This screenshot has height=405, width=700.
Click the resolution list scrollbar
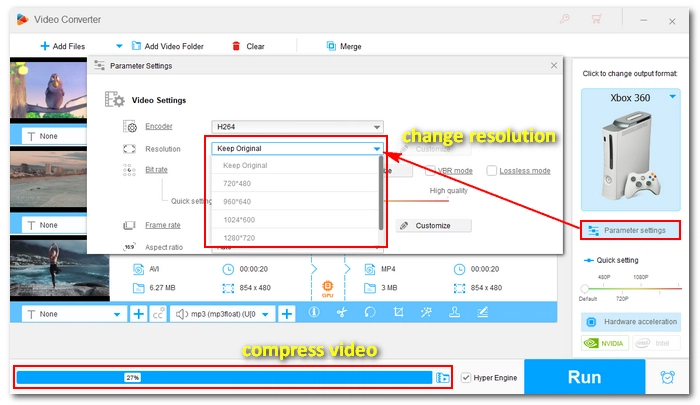tap(381, 193)
